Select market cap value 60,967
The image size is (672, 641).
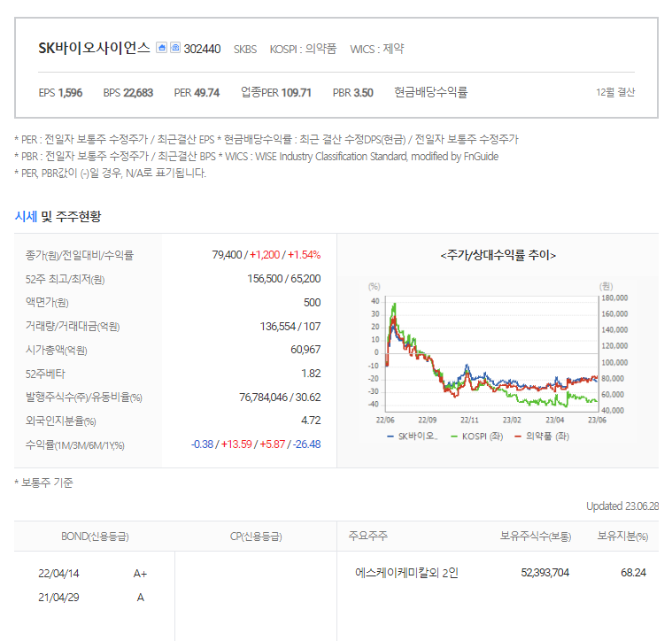305,350
